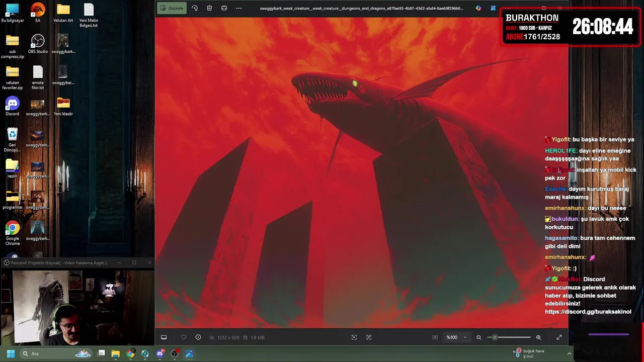644x362 pixels.
Task: Open OBS Studio desktop shortcut
Action: coord(38,44)
